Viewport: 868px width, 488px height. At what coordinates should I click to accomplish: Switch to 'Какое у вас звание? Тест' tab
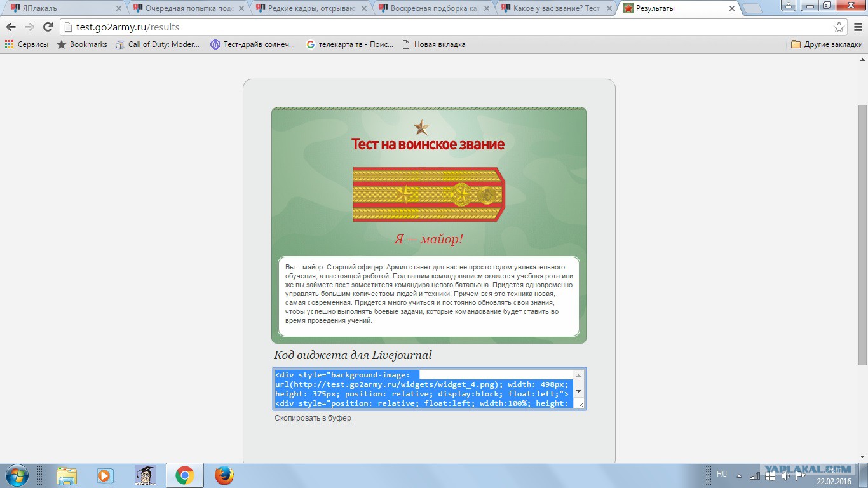[553, 8]
